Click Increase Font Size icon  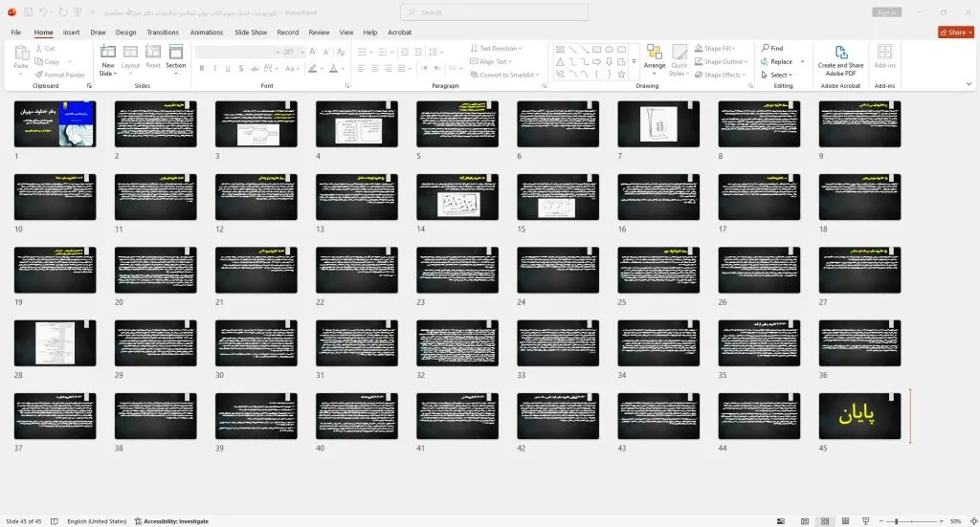pos(313,52)
